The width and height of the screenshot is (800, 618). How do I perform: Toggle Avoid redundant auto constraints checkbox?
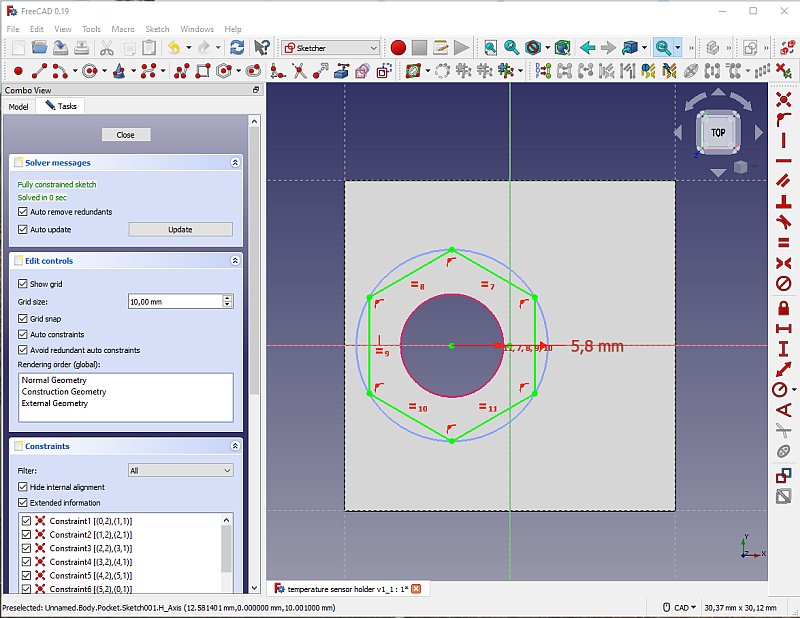click(22, 350)
